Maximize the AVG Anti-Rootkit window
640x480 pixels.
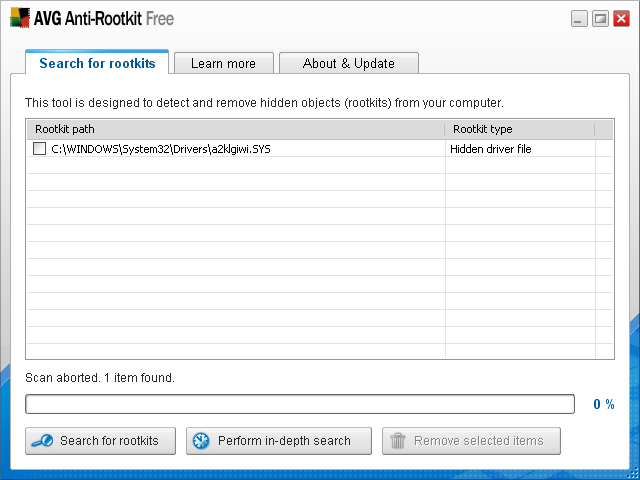point(600,18)
